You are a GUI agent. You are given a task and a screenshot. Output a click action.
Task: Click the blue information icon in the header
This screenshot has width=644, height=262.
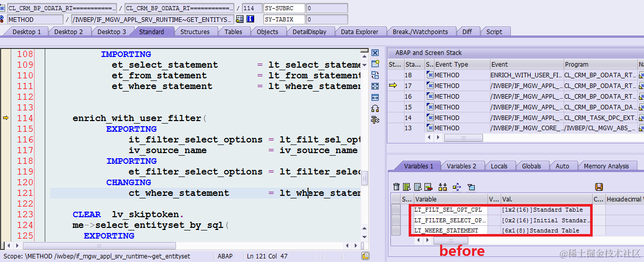click(x=250, y=19)
